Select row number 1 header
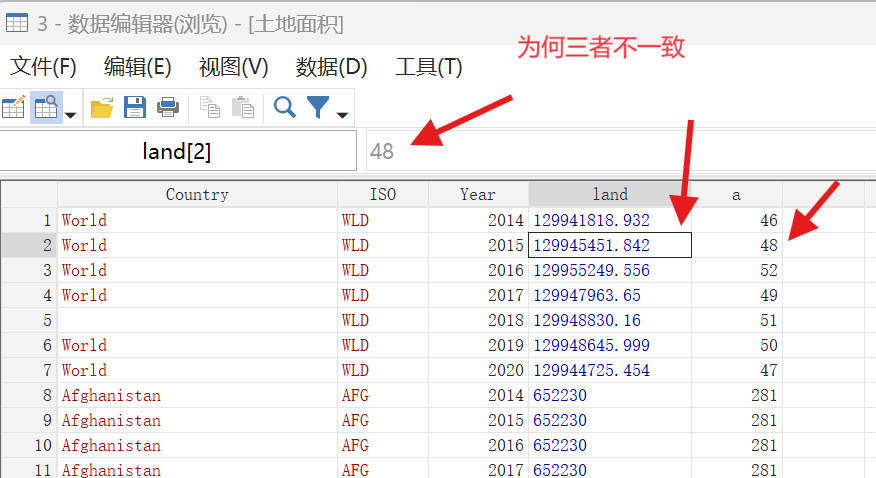The height and width of the screenshot is (478, 876). [29, 220]
